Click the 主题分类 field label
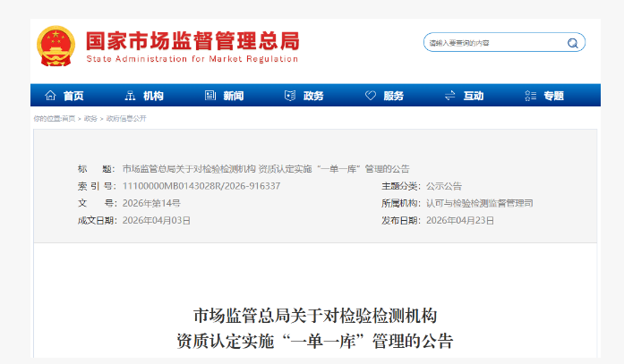The image size is (624, 364). click(x=401, y=186)
